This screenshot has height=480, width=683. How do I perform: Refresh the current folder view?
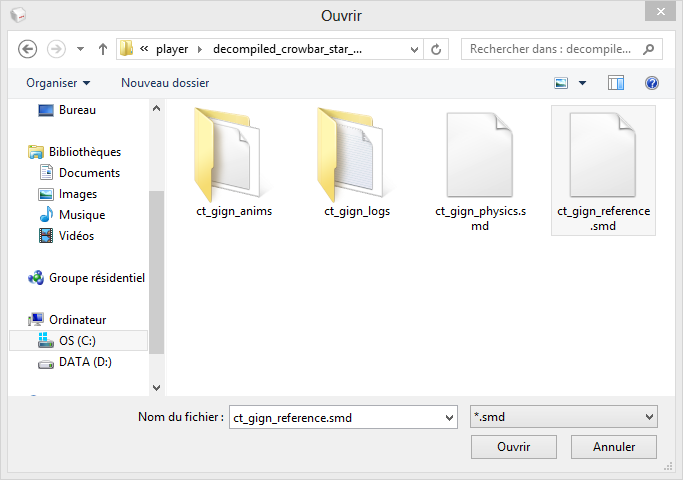click(x=436, y=49)
